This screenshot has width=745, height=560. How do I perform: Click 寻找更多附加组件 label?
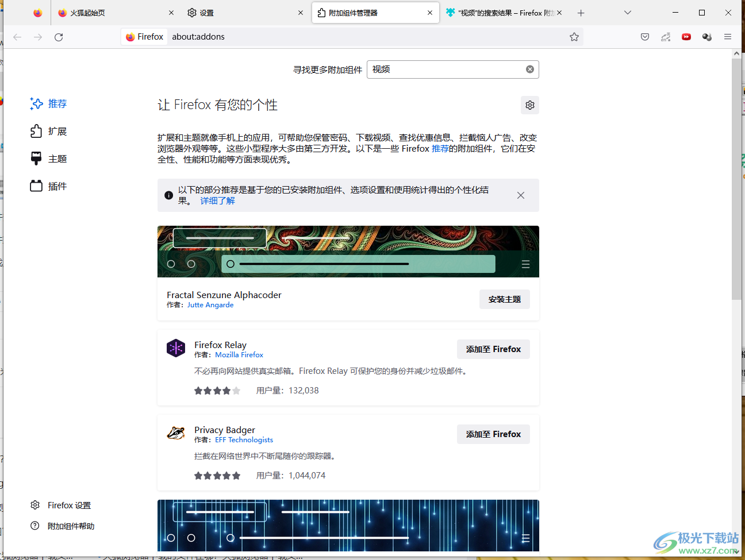click(x=328, y=69)
